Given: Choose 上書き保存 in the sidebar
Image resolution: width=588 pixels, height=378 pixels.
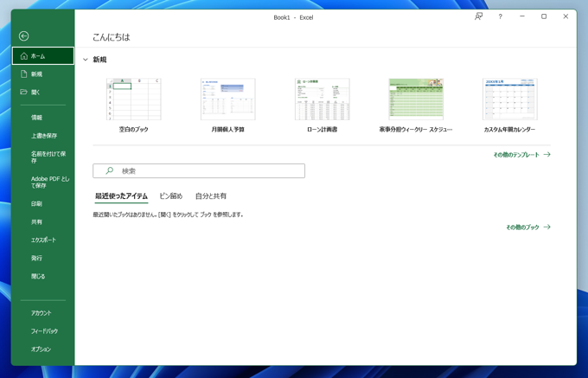Looking at the screenshot, I should [43, 136].
